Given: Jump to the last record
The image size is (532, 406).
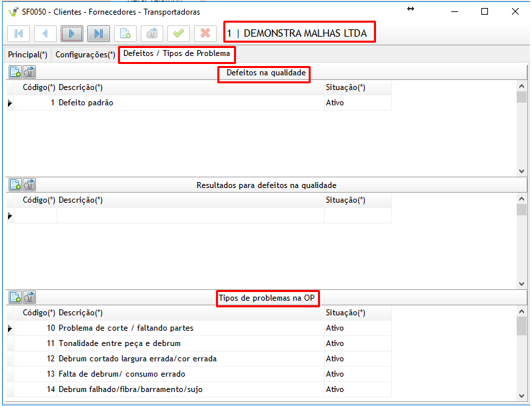Looking at the screenshot, I should tap(99, 33).
